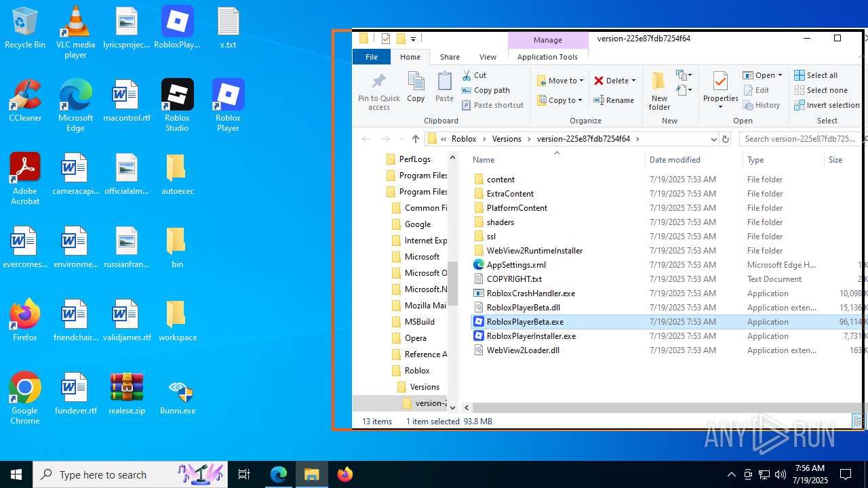This screenshot has width=868, height=488.
Task: Refresh the current folder view
Action: (x=726, y=139)
